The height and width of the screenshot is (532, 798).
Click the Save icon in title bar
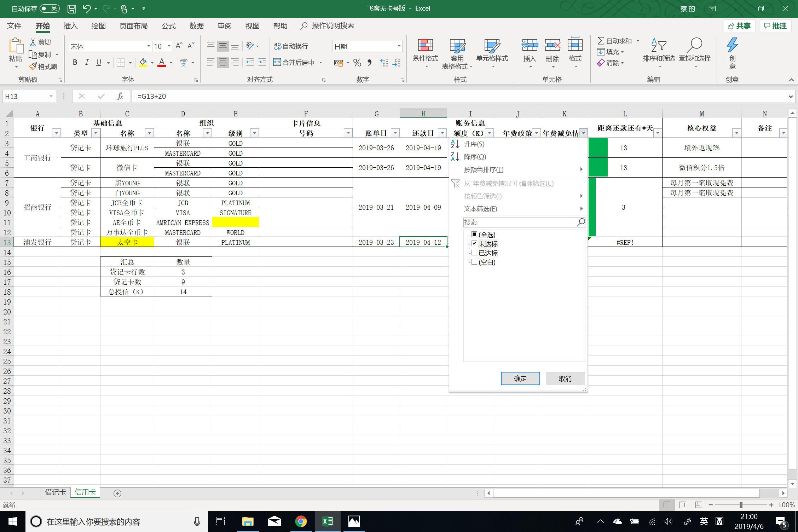point(72,9)
